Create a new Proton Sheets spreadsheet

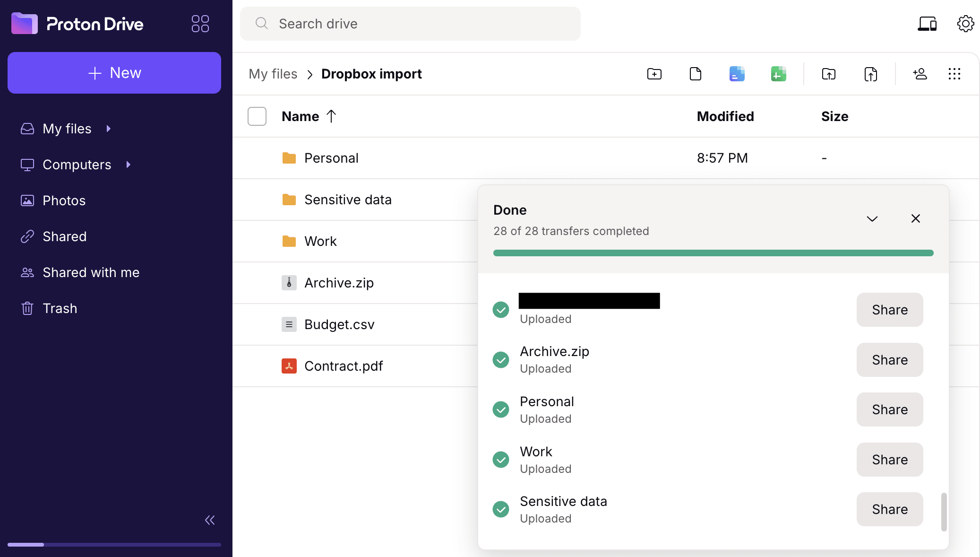(x=778, y=74)
